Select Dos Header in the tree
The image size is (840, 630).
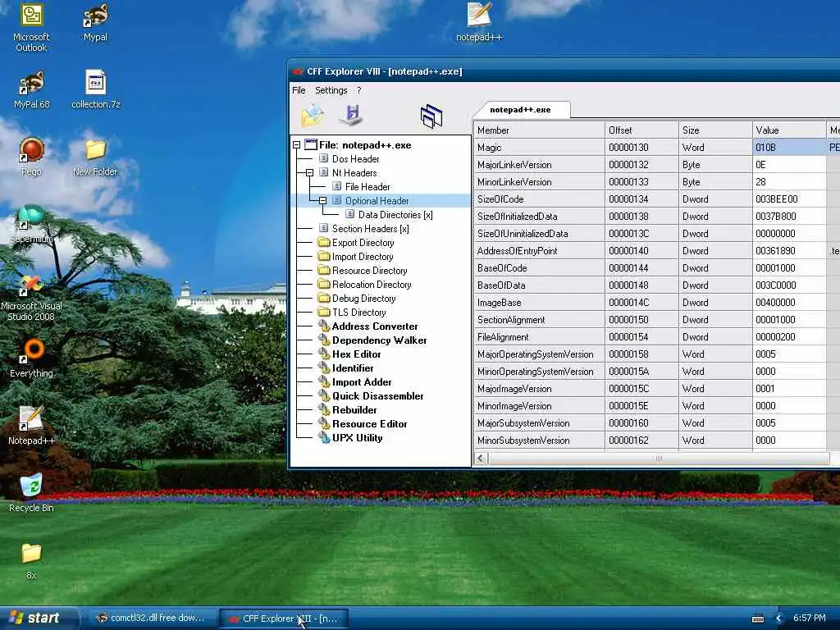[x=355, y=159]
